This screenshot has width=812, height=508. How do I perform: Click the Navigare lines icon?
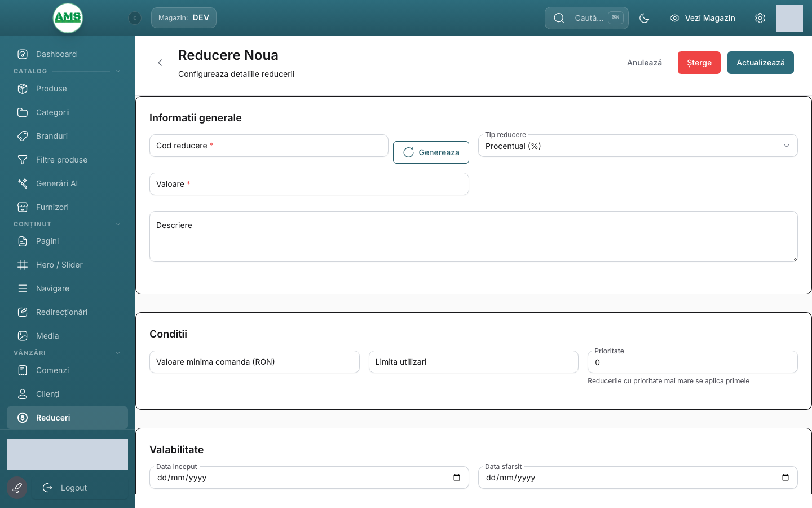click(x=23, y=288)
